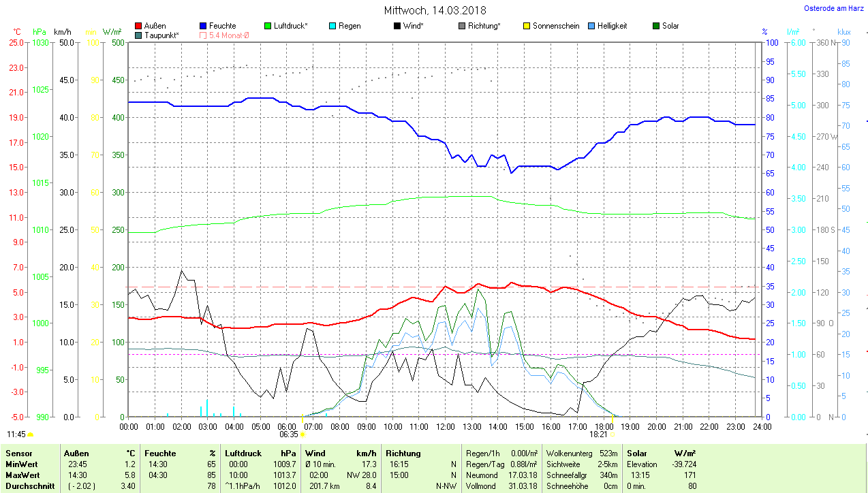Toggle the 5.4 Monat-Ø legend box

click(x=203, y=35)
